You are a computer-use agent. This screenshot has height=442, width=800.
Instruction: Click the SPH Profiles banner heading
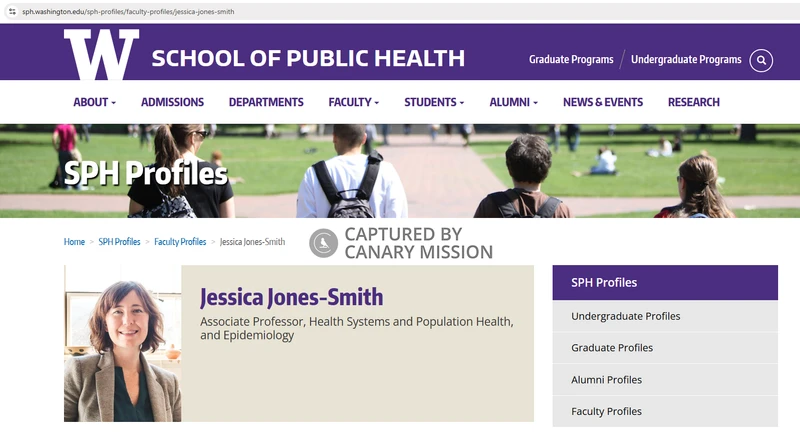coord(145,173)
